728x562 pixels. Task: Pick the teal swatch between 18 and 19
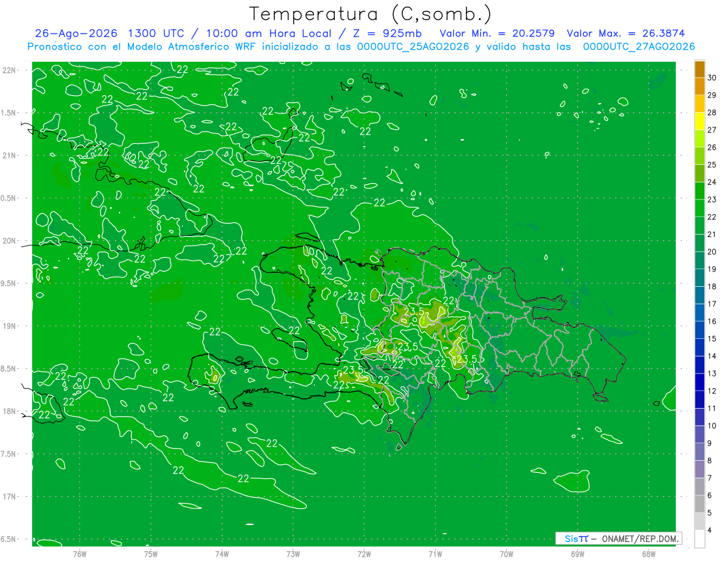(699, 278)
